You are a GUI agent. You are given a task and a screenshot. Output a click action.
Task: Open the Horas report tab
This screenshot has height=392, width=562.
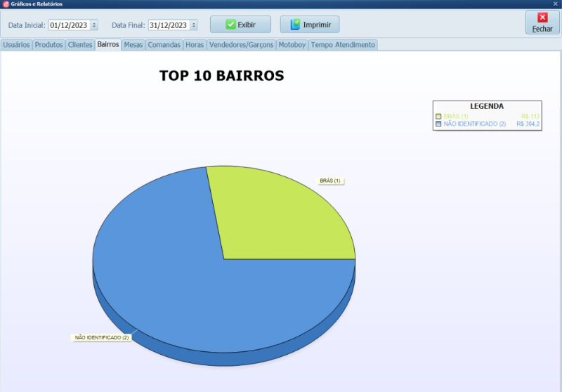194,44
